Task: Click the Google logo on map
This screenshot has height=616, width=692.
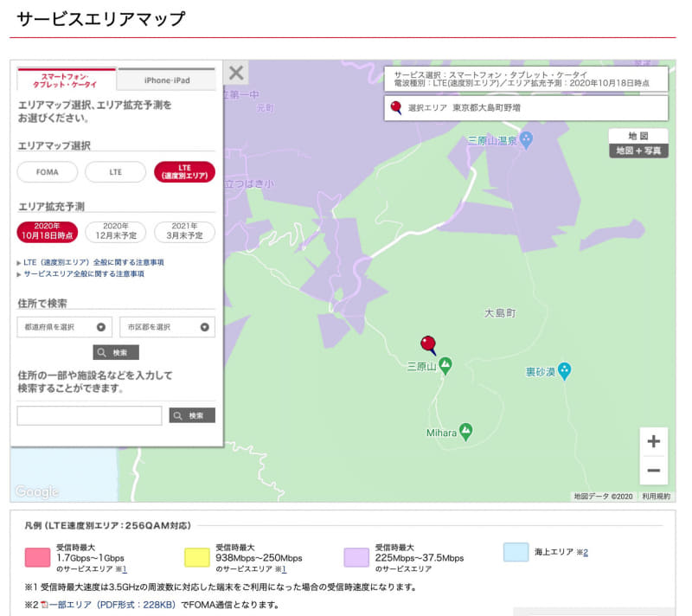Action: 36,491
